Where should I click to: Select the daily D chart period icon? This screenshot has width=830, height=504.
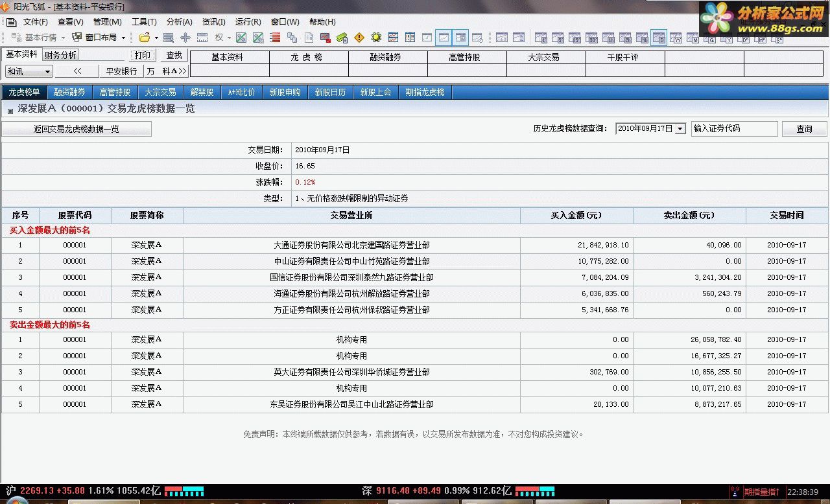[x=659, y=38]
